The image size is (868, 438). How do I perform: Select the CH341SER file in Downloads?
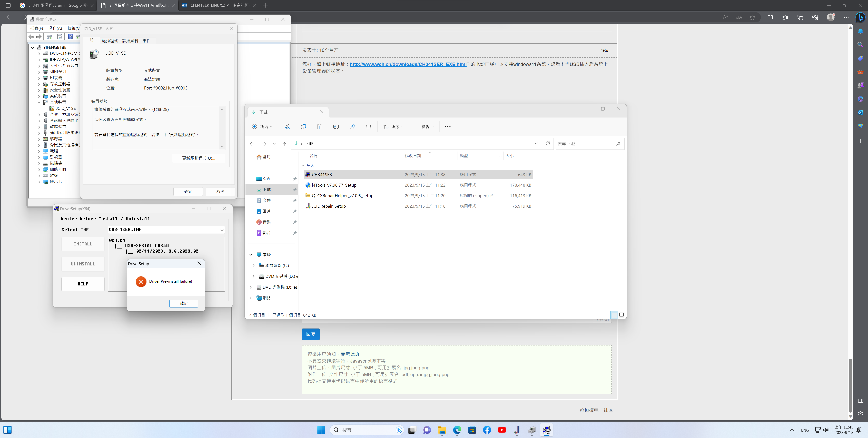tap(418, 175)
